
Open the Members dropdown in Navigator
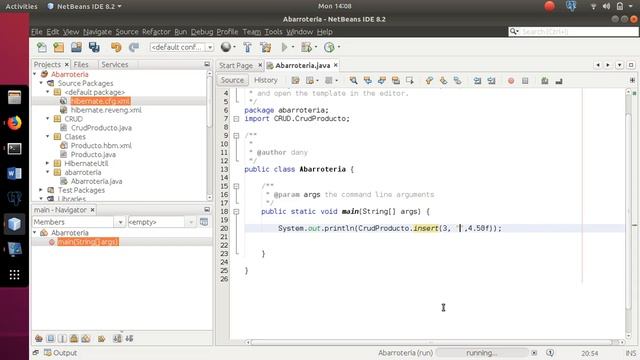pos(78,222)
